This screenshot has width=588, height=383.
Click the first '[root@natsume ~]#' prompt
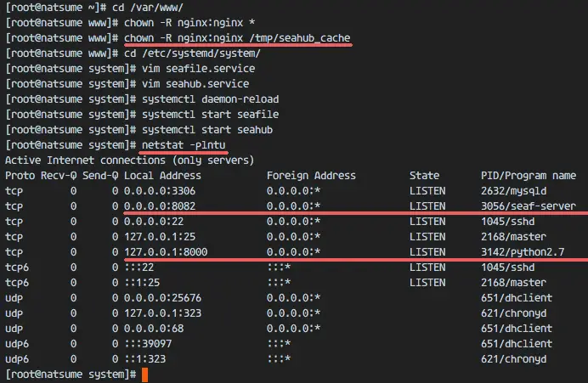[x=55, y=7]
